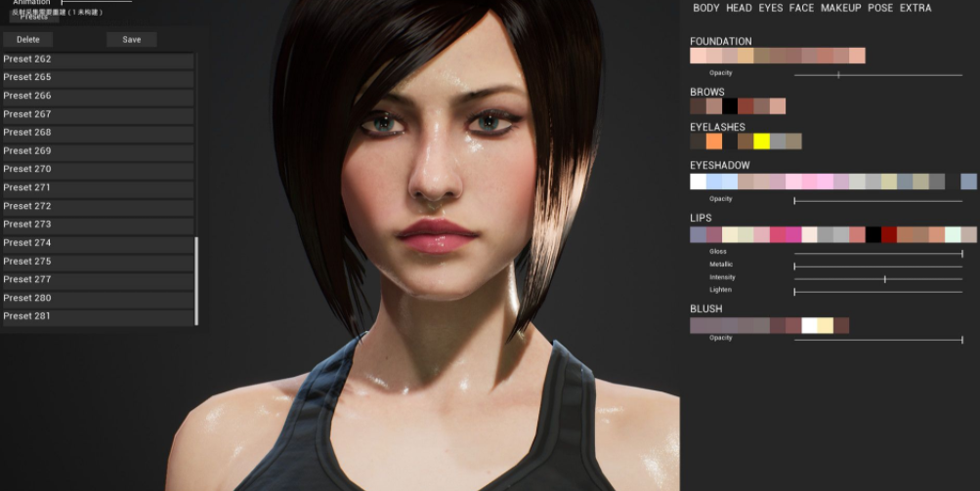Pick the white eyeshadow swatch
Viewport: 980px width, 491px height.
tap(699, 182)
